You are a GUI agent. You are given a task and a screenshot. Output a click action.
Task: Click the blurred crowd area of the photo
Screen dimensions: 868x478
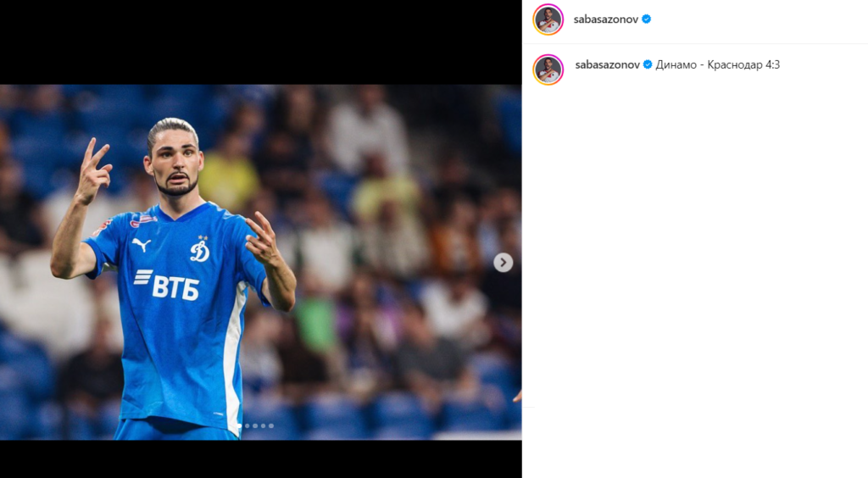[387, 221]
